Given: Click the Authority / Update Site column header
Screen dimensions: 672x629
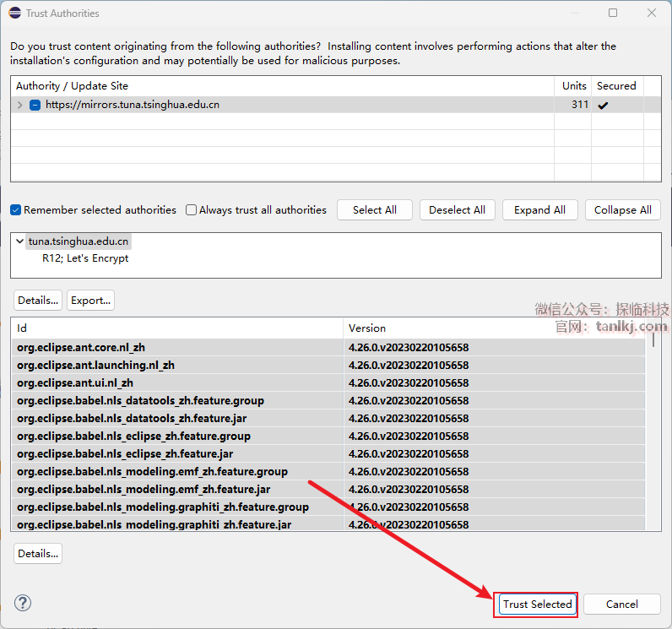Looking at the screenshot, I should pyautogui.click(x=72, y=86).
